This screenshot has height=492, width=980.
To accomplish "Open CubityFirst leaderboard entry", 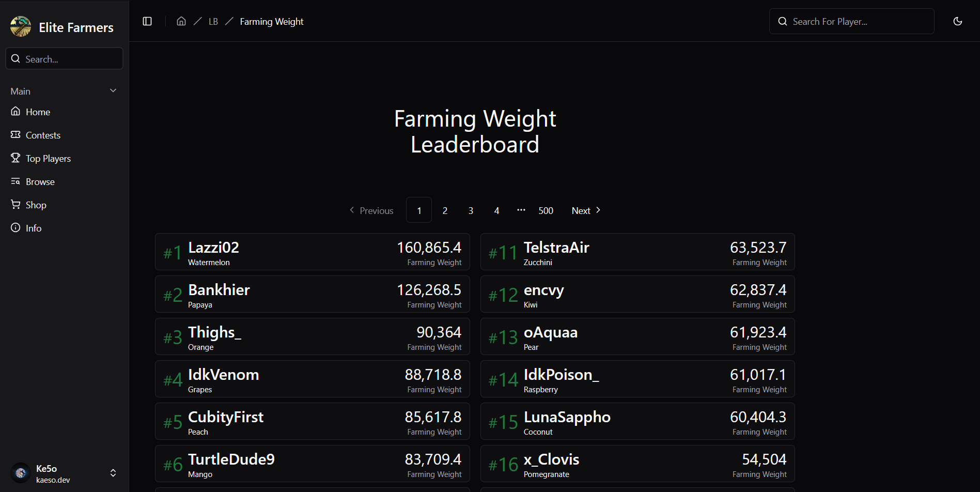I will (x=313, y=421).
